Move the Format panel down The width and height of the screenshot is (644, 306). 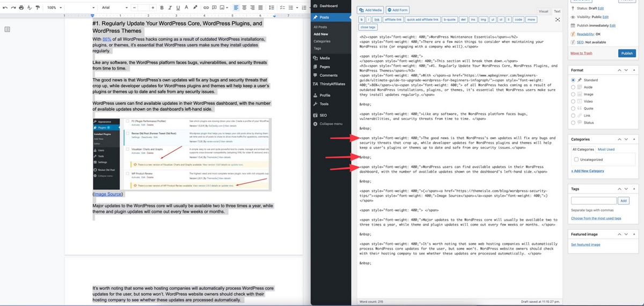tap(627, 70)
